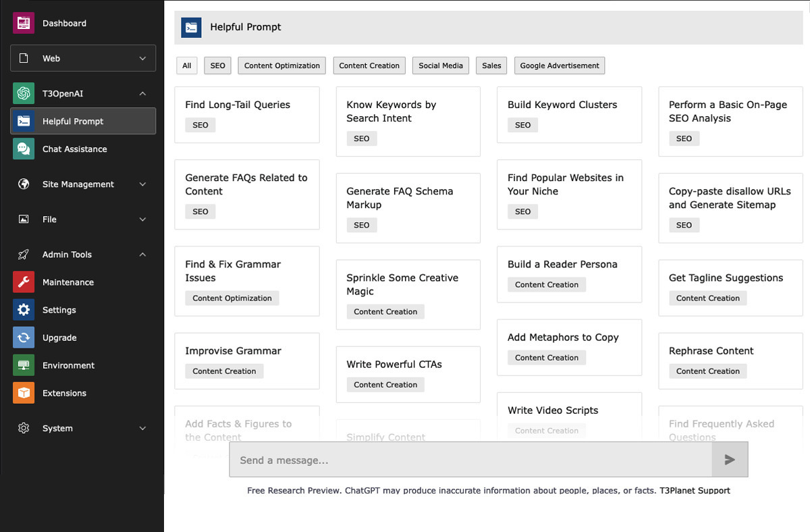Open the T3Planet Support link
Image resolution: width=810 pixels, height=532 pixels.
coord(695,491)
